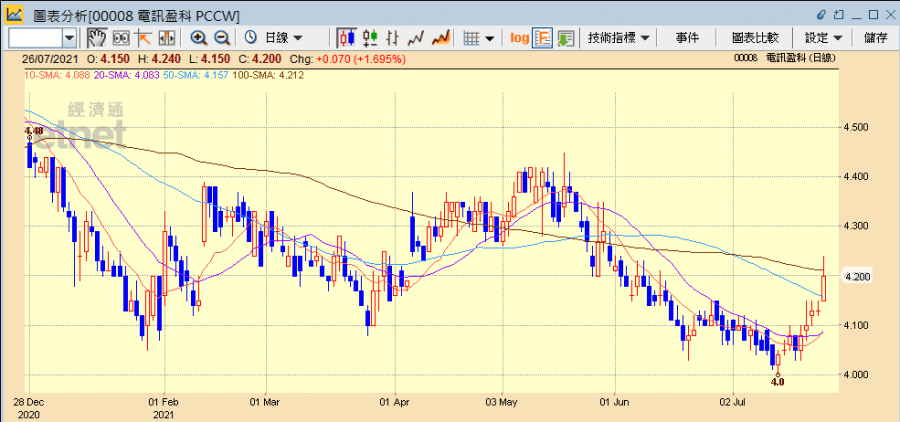This screenshot has width=900, height=422.
Task: Open the grid lines dropdown
Action: tap(480, 37)
